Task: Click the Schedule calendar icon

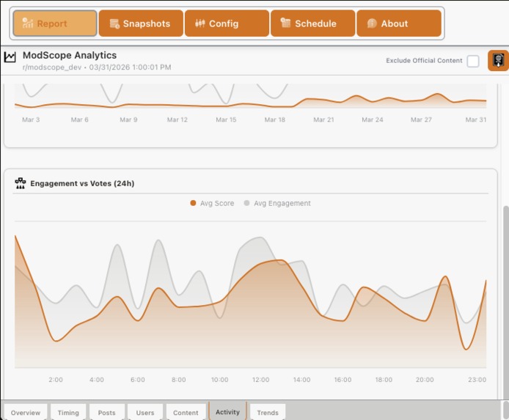Action: click(x=285, y=23)
